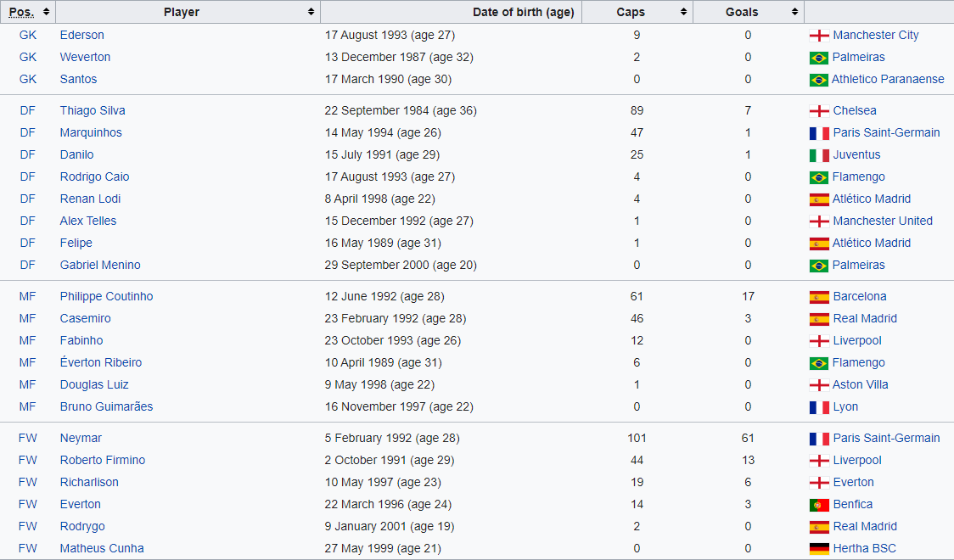Click the FW position link for Rodrygo
The height and width of the screenshot is (560, 954).
28,527
